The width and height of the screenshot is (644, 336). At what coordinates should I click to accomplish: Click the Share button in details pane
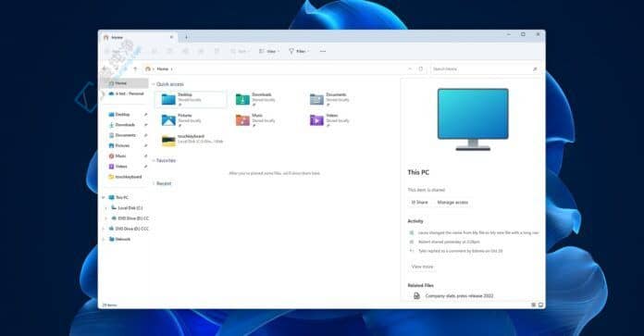click(x=420, y=203)
